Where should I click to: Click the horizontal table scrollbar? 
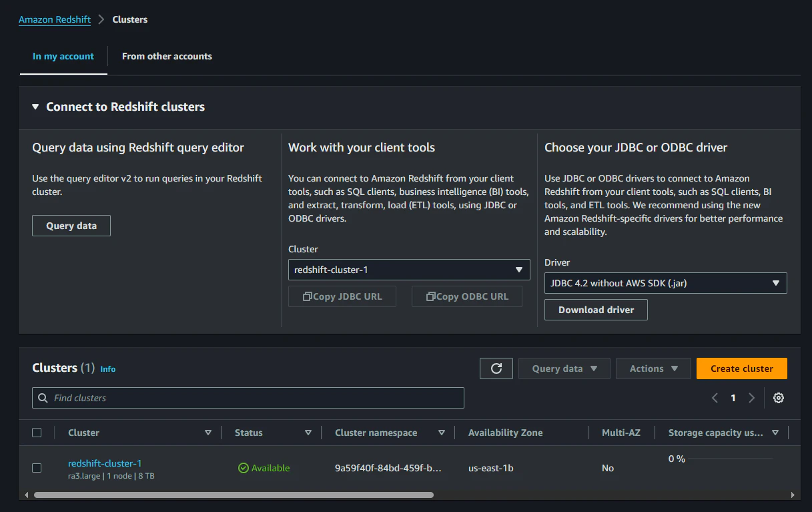click(234, 495)
